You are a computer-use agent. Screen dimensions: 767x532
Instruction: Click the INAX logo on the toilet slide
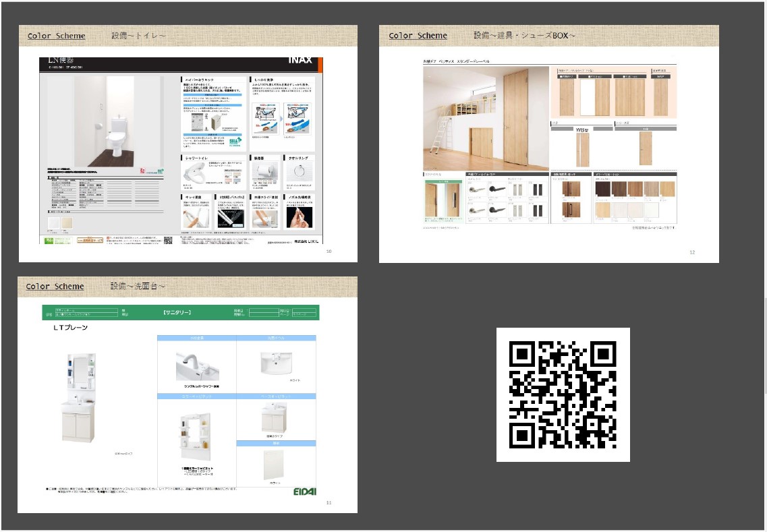(300, 61)
